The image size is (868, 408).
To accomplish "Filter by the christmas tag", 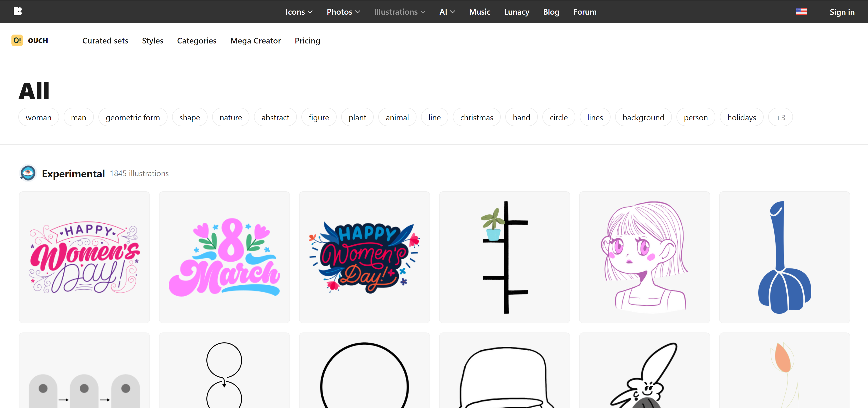I will [x=476, y=117].
